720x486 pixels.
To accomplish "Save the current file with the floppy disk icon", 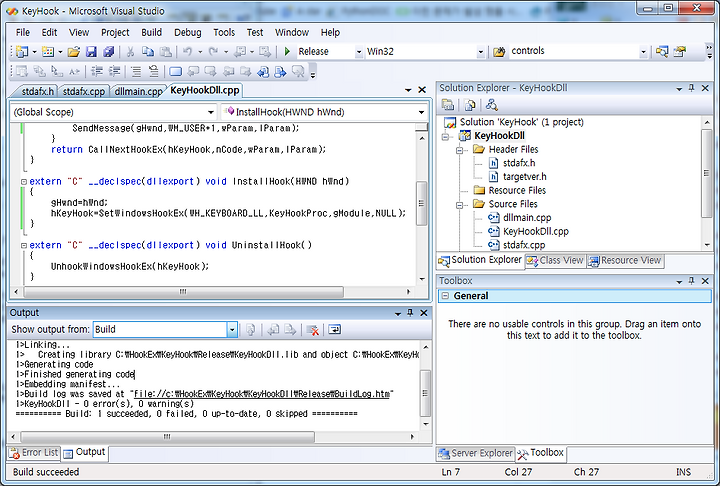I will point(91,51).
